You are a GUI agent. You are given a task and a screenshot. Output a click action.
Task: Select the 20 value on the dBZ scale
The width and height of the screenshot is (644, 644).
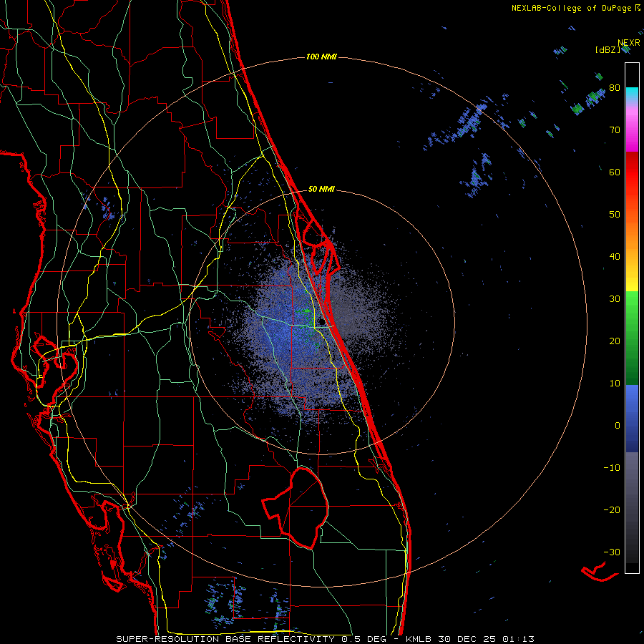coord(615,341)
